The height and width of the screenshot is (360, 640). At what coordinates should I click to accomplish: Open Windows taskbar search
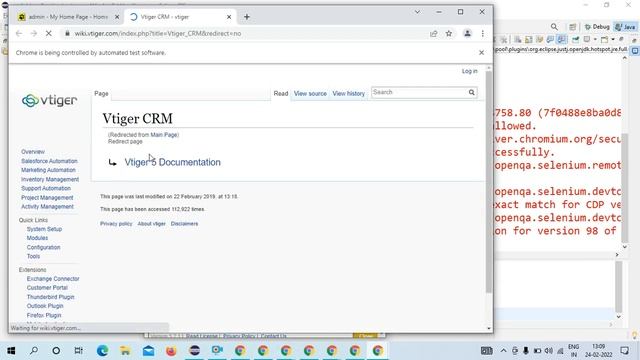click(x=34, y=351)
